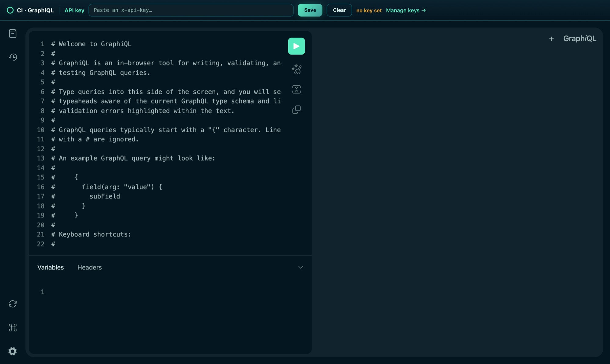Switch to the Headers tab
The image size is (610, 364).
point(89,267)
